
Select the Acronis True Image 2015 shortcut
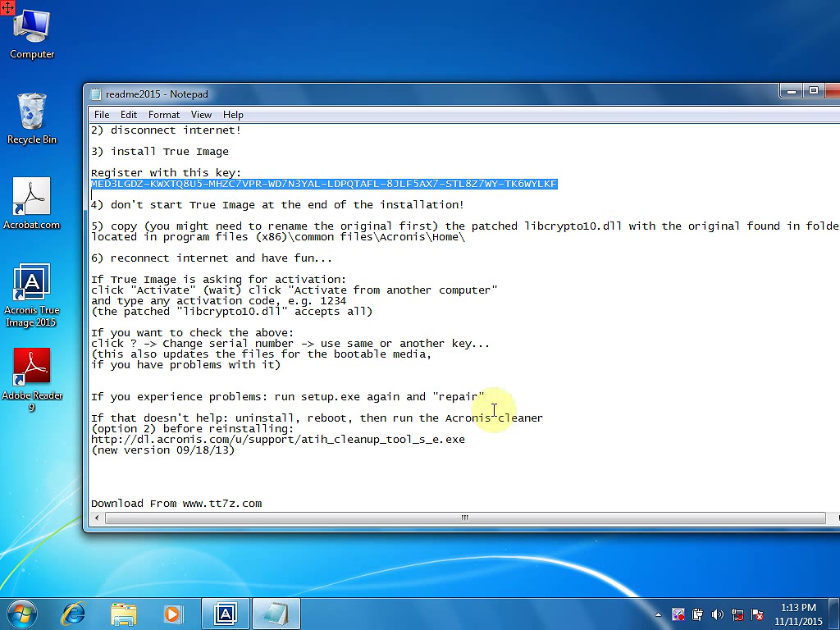click(32, 295)
